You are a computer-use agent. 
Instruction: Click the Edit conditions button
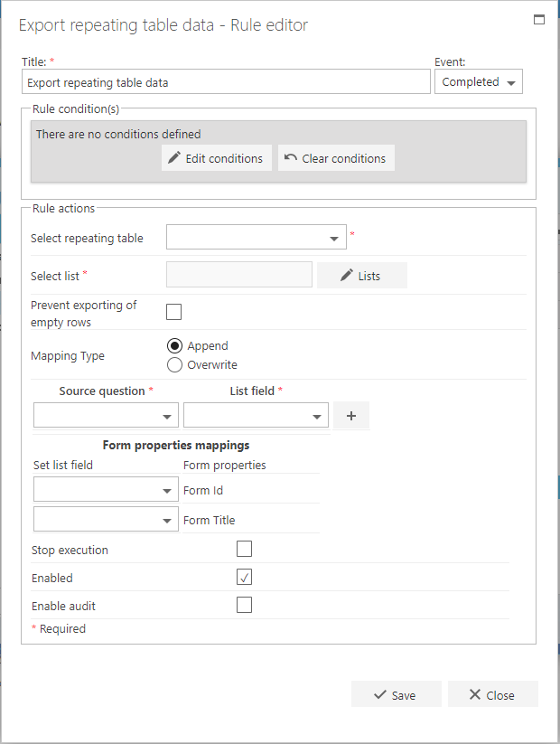(217, 158)
